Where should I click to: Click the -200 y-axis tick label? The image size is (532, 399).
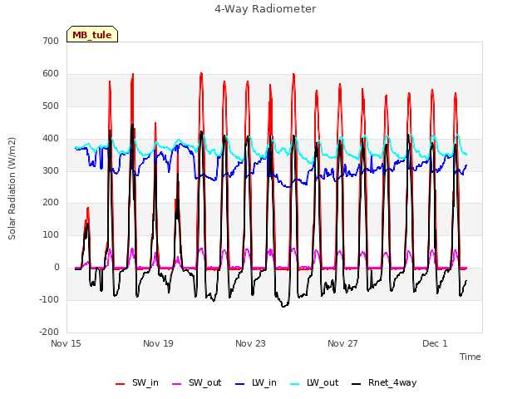49,332
